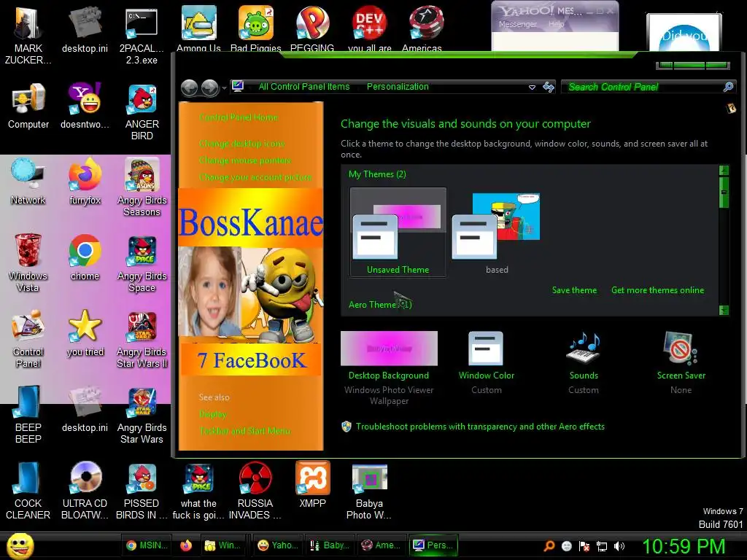Select the Unsaved Theme thumbnail
Screen dimensions: 747x560
[398, 233]
